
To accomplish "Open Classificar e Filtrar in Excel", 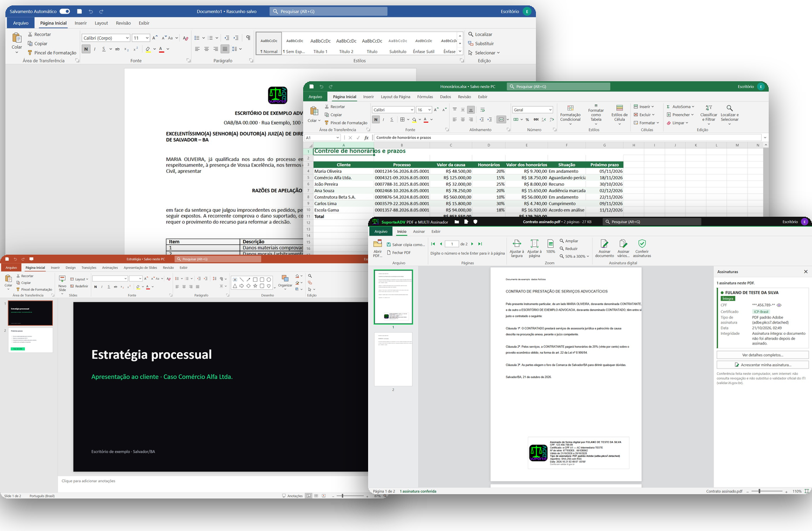I will click(x=709, y=115).
